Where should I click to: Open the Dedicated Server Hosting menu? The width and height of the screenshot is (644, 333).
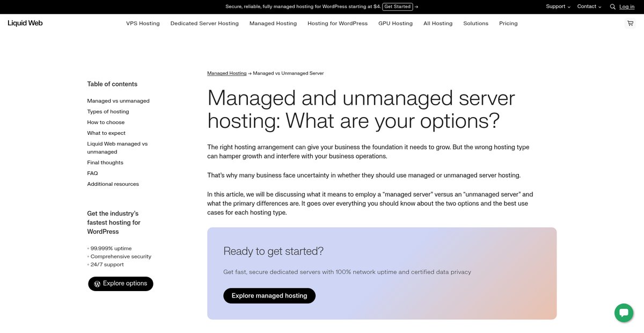tap(204, 24)
